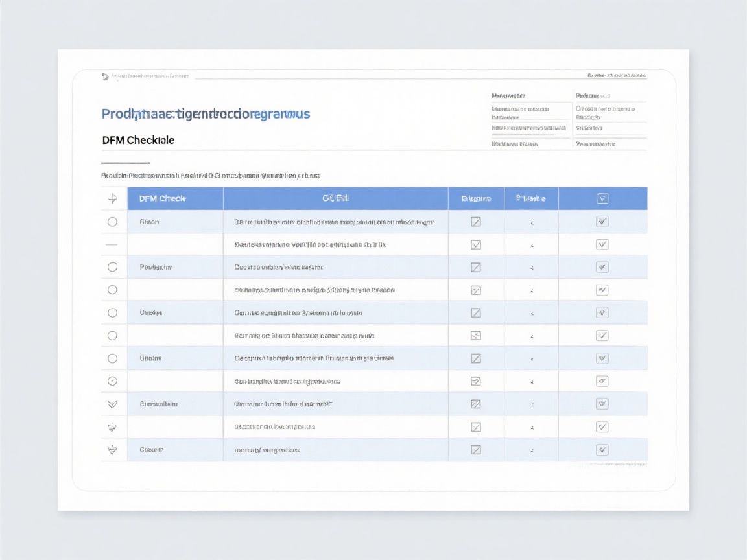Click the OC Full column header
The width and height of the screenshot is (747, 560).
[x=335, y=198]
